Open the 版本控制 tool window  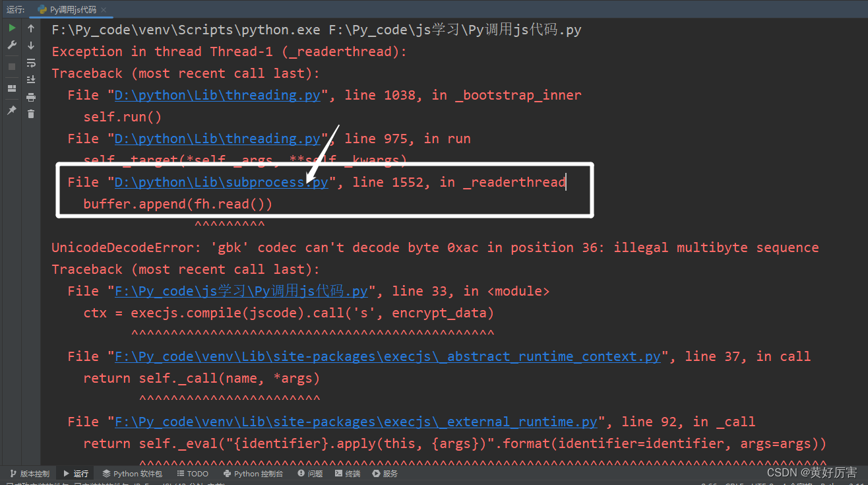30,473
